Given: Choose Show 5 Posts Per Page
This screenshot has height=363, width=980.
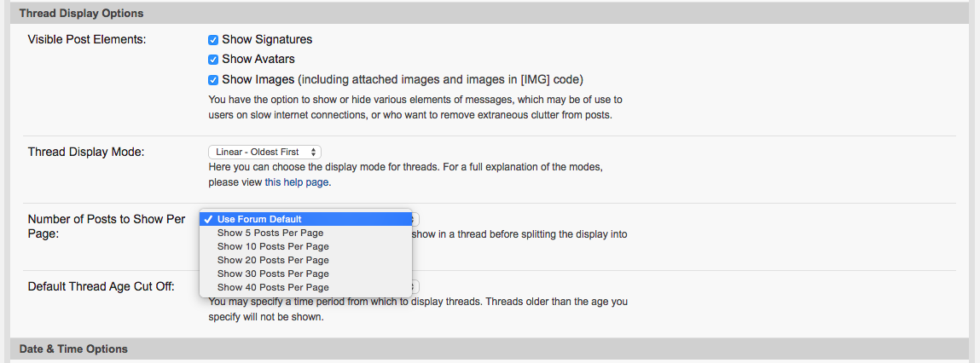Looking at the screenshot, I should click(305, 233).
